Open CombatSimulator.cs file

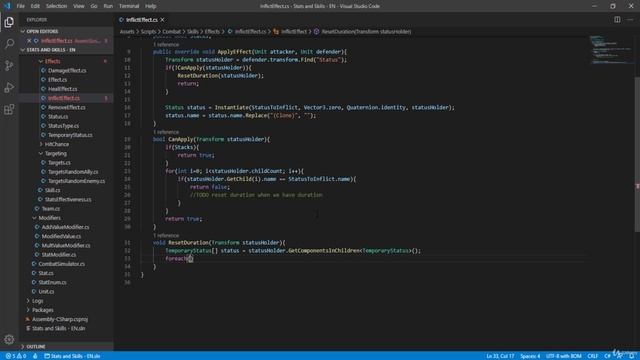(x=62, y=264)
